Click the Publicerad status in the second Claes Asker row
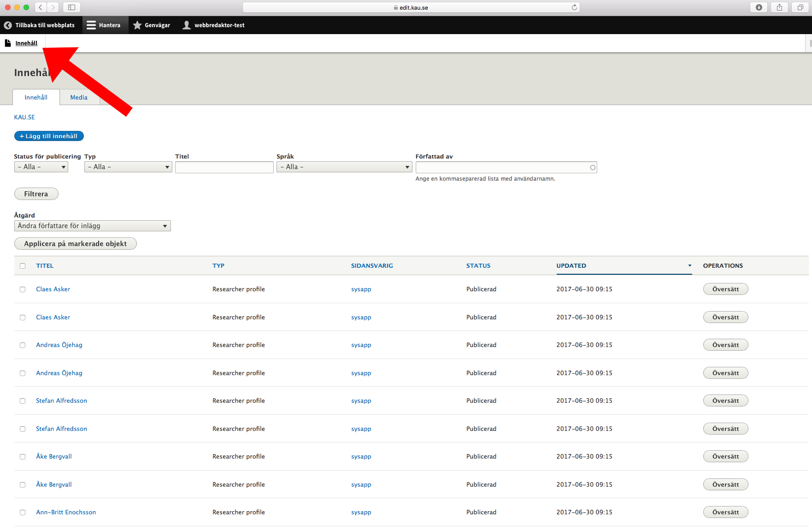The image size is (812, 530). pos(481,317)
